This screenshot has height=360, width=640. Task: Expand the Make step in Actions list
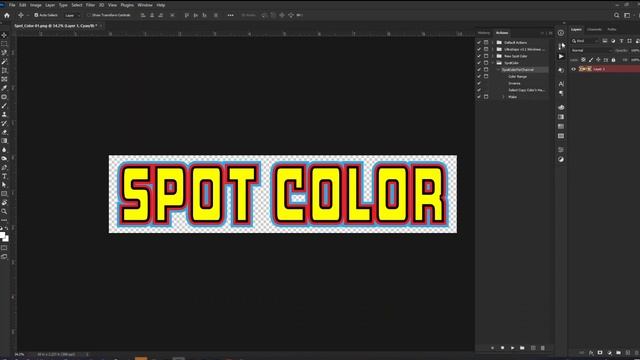click(503, 97)
